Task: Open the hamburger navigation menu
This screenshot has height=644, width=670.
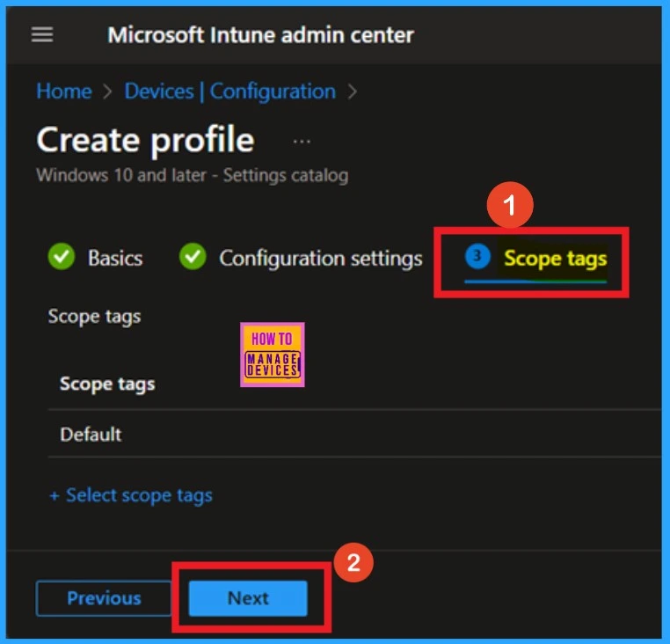Action: pyautogui.click(x=42, y=34)
